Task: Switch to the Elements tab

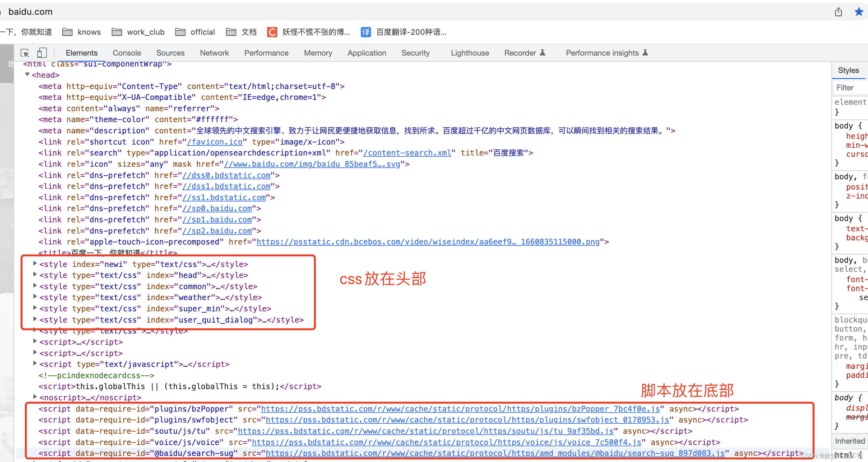Action: [x=82, y=53]
